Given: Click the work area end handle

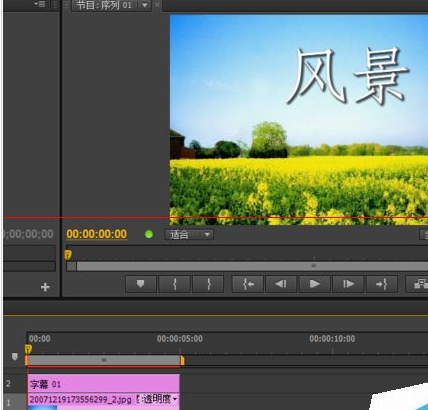Looking at the screenshot, I should pyautogui.click(x=182, y=360).
